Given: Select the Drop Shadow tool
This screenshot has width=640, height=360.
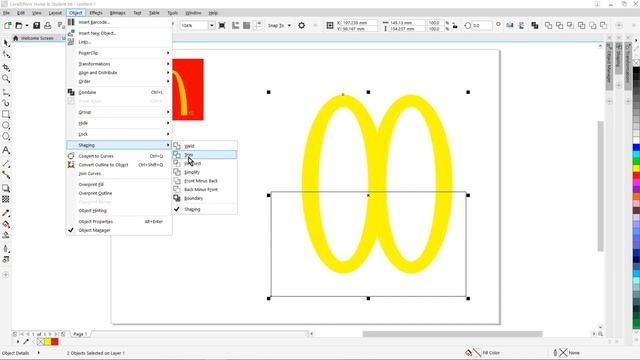Looking at the screenshot, I should pos(6,188).
